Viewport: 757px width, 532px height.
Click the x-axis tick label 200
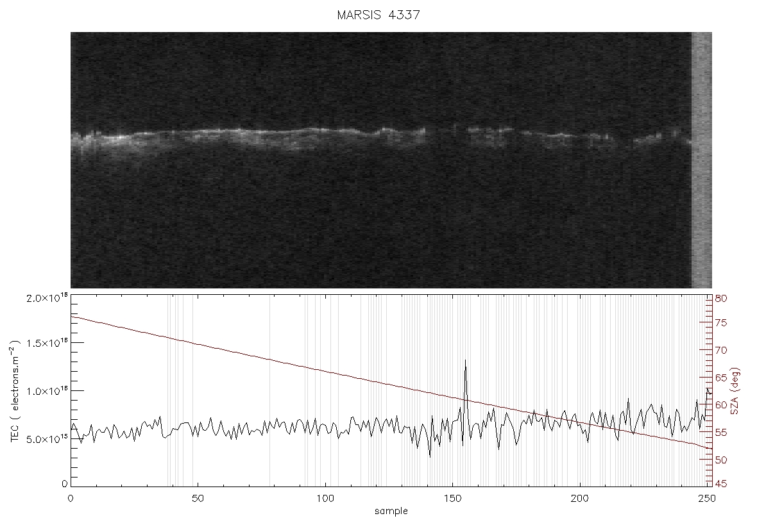(x=579, y=498)
